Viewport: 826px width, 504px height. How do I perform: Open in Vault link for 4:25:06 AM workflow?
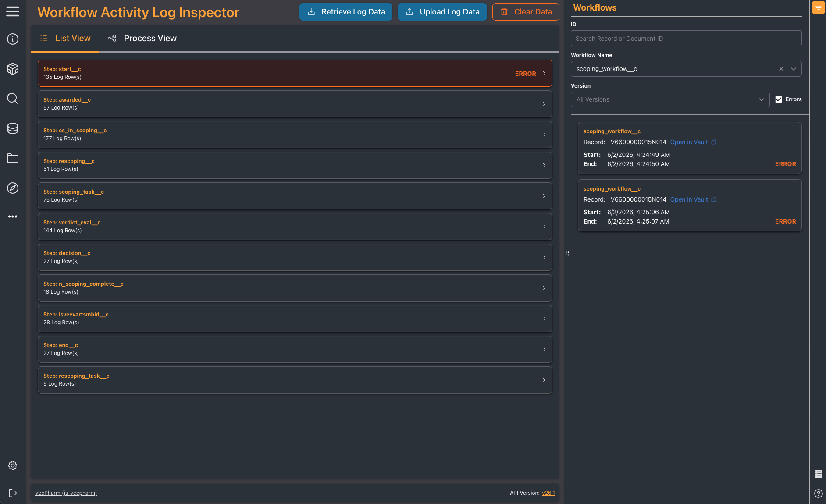[x=689, y=199]
